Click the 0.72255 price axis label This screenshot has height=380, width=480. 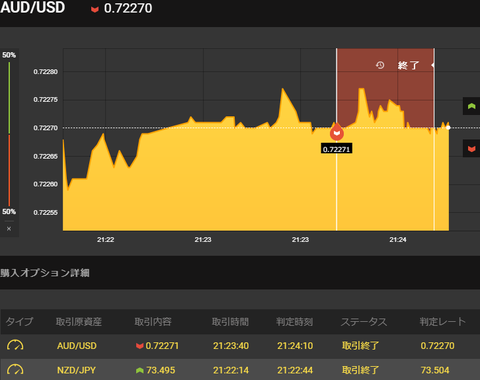[45, 213]
